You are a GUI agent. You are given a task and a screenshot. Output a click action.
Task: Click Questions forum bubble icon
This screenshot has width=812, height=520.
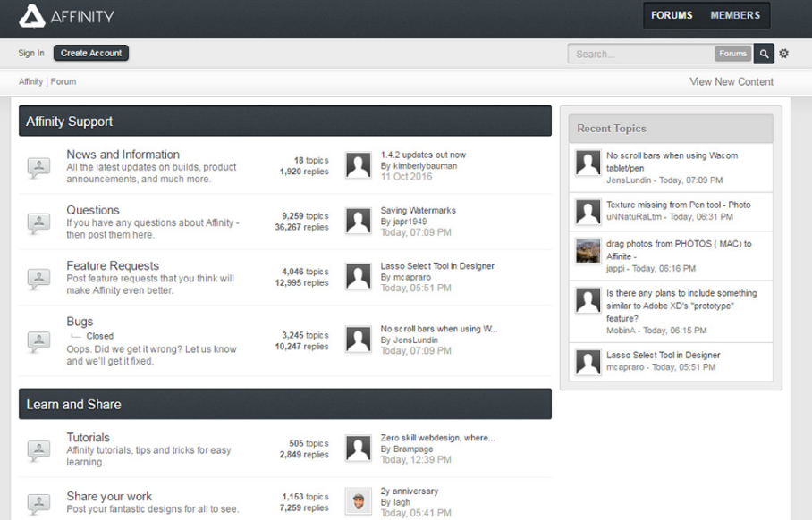tap(38, 223)
